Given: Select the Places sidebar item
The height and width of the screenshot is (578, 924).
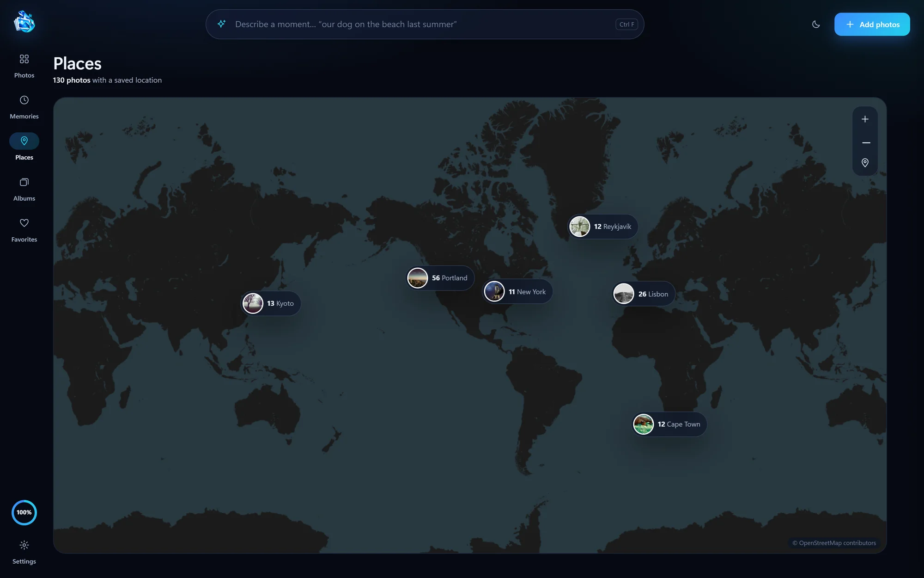Looking at the screenshot, I should 24,148.
